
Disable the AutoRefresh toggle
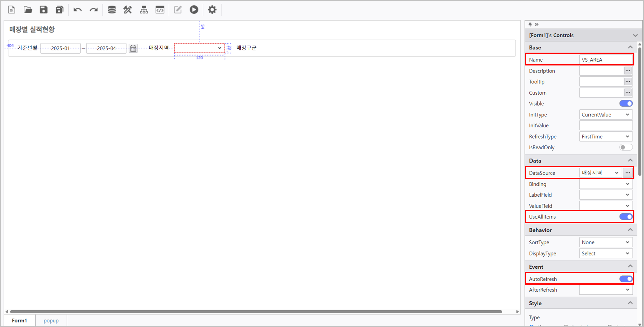pyautogui.click(x=626, y=279)
